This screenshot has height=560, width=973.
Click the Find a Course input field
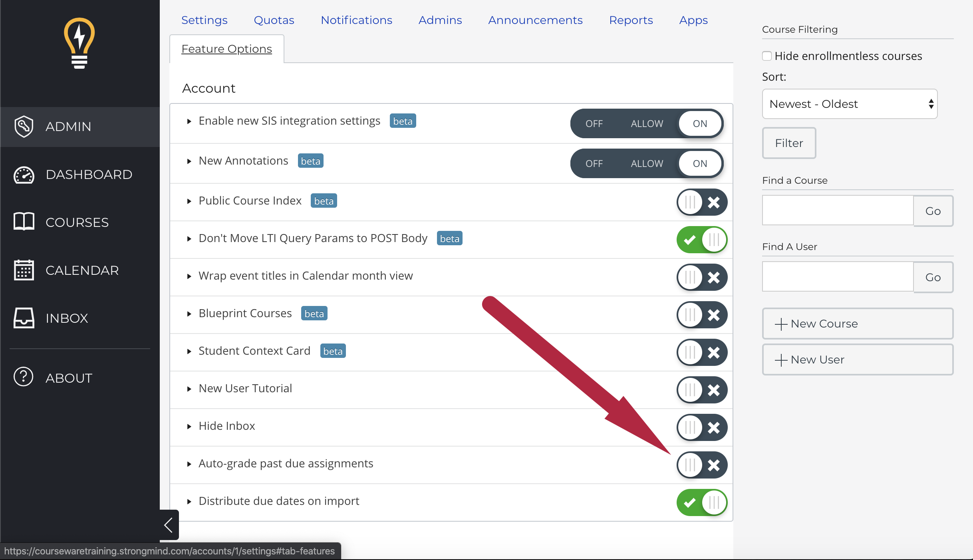click(838, 210)
